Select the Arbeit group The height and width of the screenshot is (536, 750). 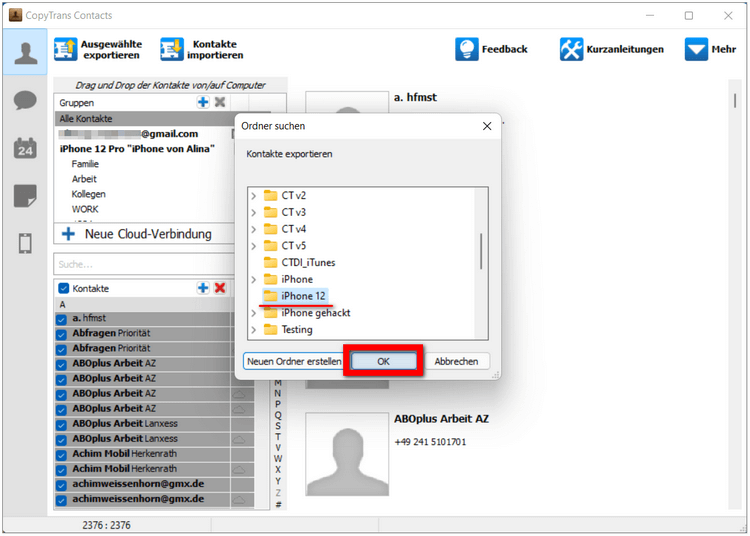pyautogui.click(x=84, y=179)
